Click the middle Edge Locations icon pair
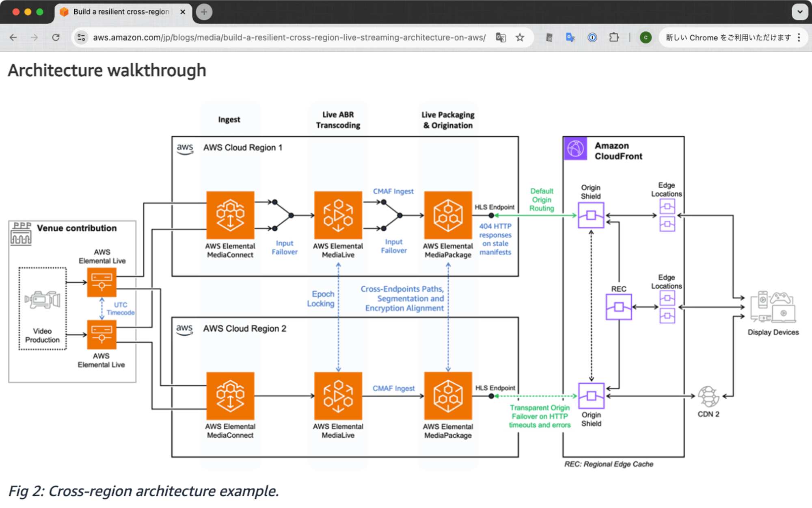This screenshot has width=812, height=508. click(667, 307)
